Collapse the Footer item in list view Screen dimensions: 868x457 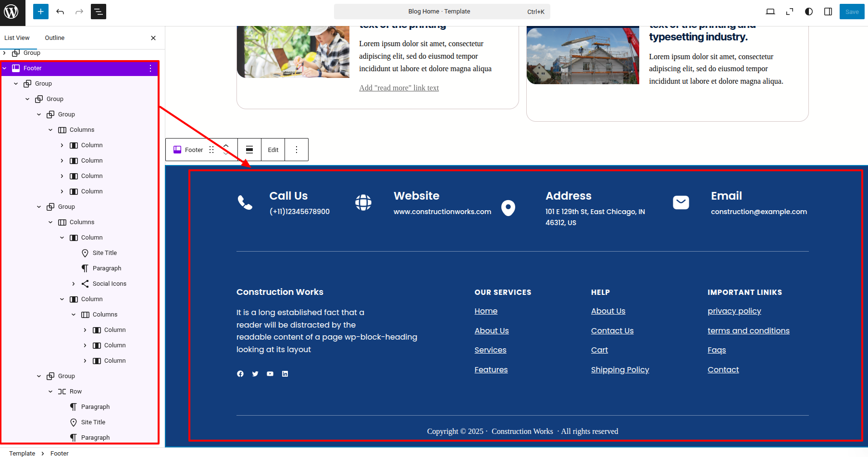pyautogui.click(x=5, y=68)
